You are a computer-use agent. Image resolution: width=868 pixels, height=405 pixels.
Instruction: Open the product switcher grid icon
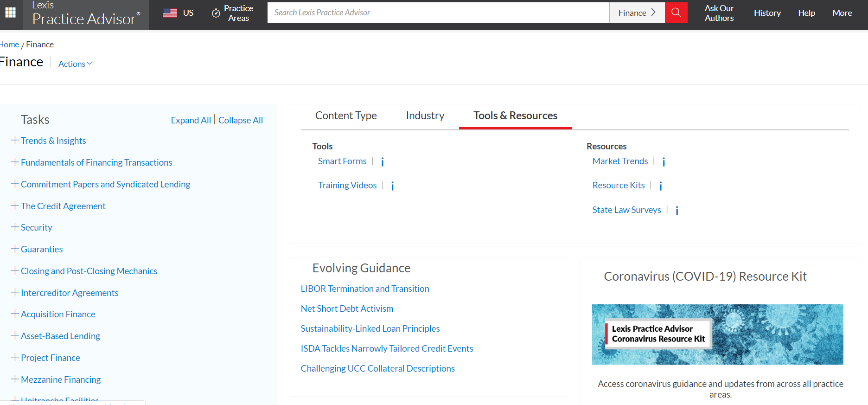[x=10, y=13]
